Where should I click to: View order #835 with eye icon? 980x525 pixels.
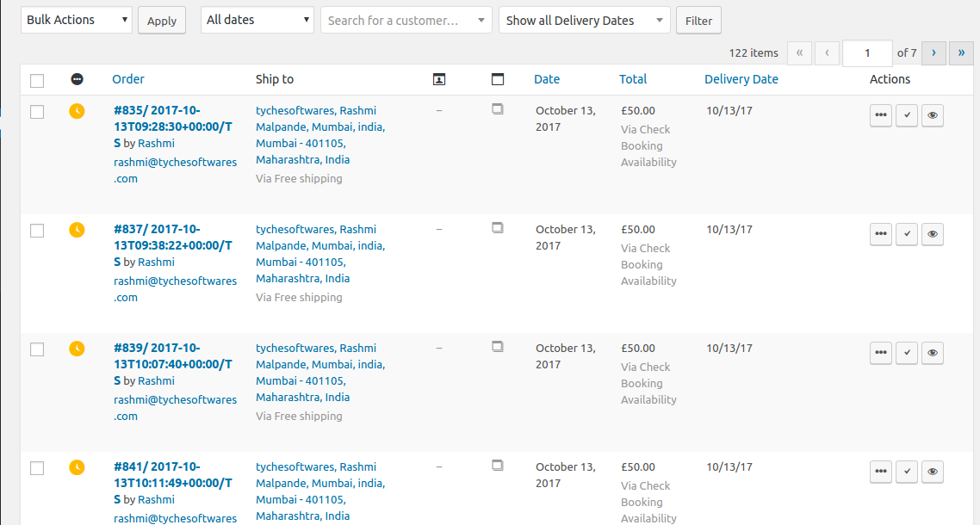point(933,115)
